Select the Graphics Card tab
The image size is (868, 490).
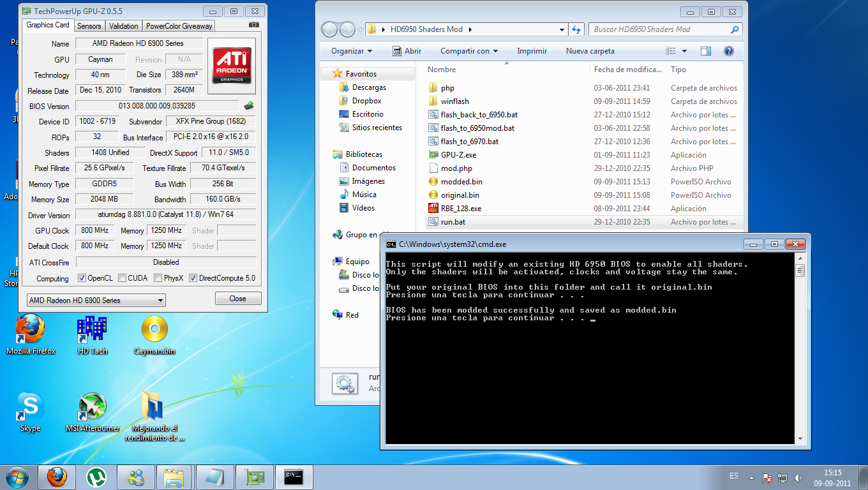pyautogui.click(x=48, y=25)
